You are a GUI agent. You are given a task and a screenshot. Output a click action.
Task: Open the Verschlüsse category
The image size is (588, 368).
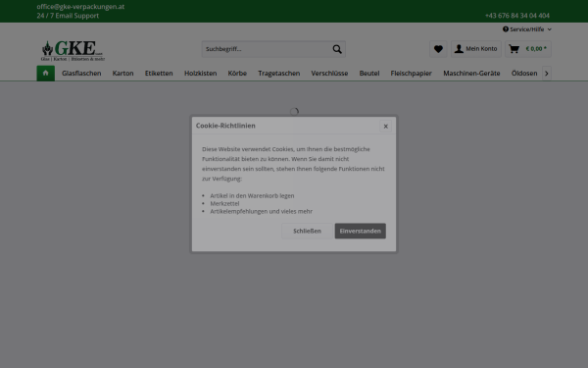(329, 74)
